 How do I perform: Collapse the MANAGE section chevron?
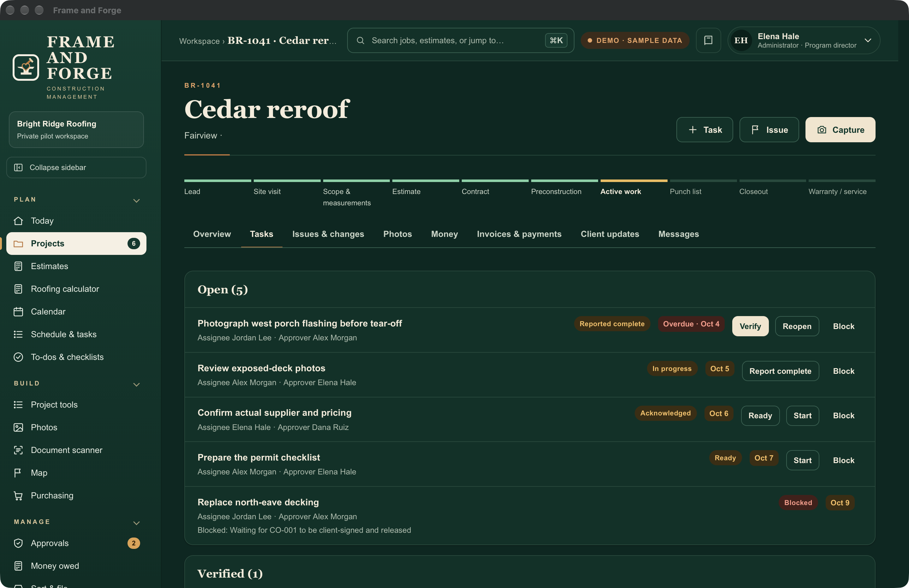pos(136,523)
